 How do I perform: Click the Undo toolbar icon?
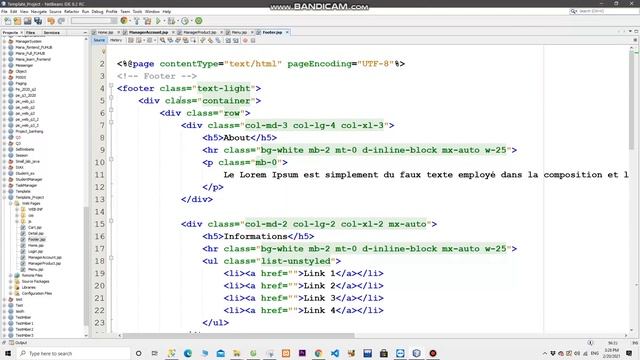point(51,21)
